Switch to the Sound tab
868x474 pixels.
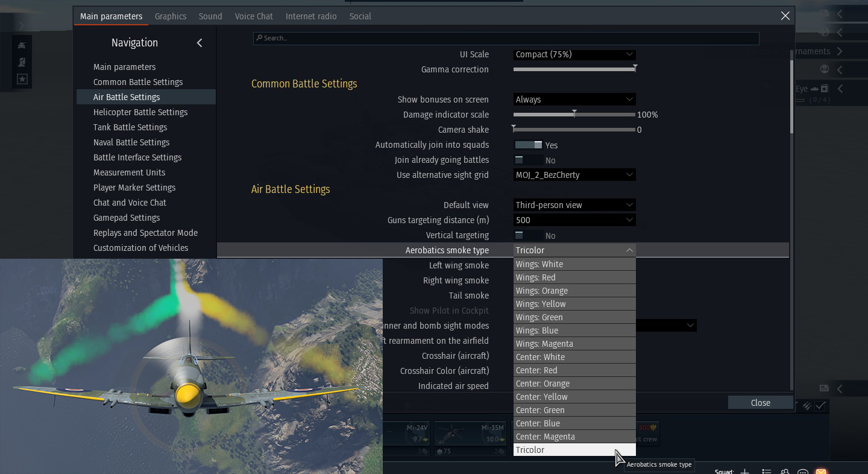click(210, 16)
